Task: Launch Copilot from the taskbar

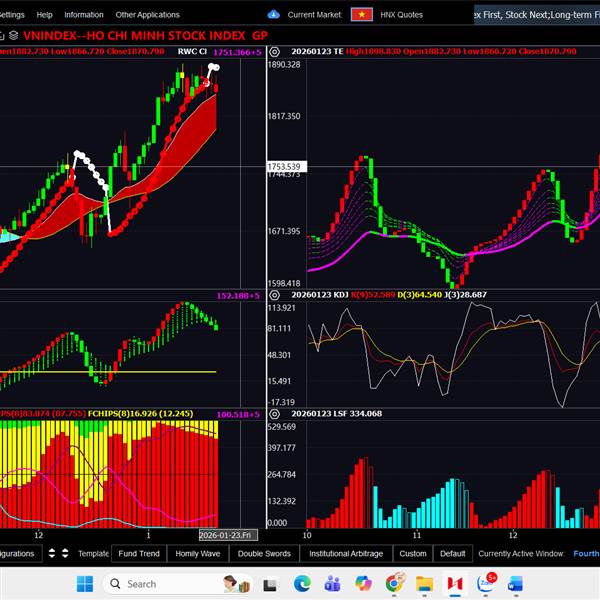Action: [x=364, y=583]
